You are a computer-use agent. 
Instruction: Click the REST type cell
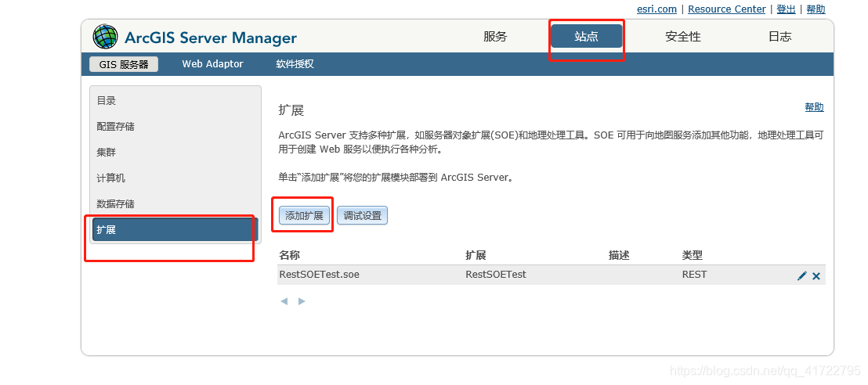point(694,275)
